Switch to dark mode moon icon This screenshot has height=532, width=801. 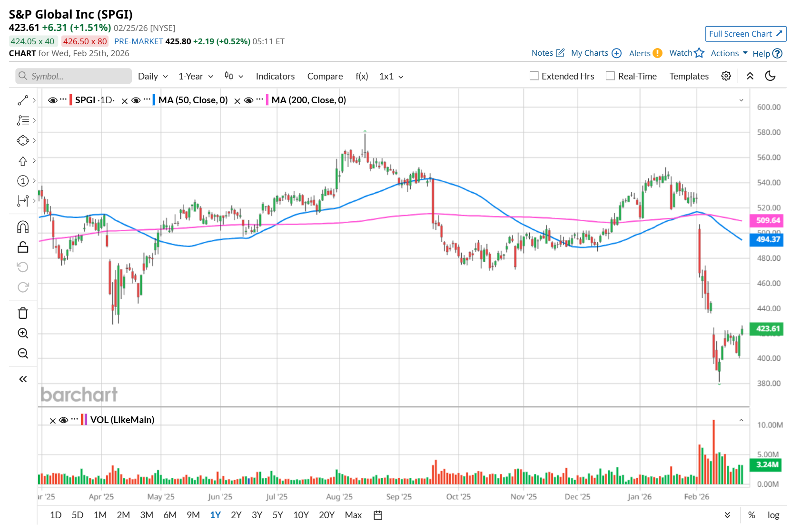(770, 76)
